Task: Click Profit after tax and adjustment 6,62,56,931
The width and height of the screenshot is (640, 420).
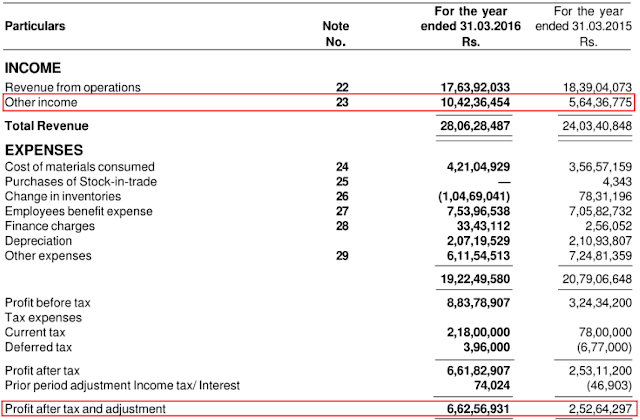Action: pyautogui.click(x=478, y=409)
